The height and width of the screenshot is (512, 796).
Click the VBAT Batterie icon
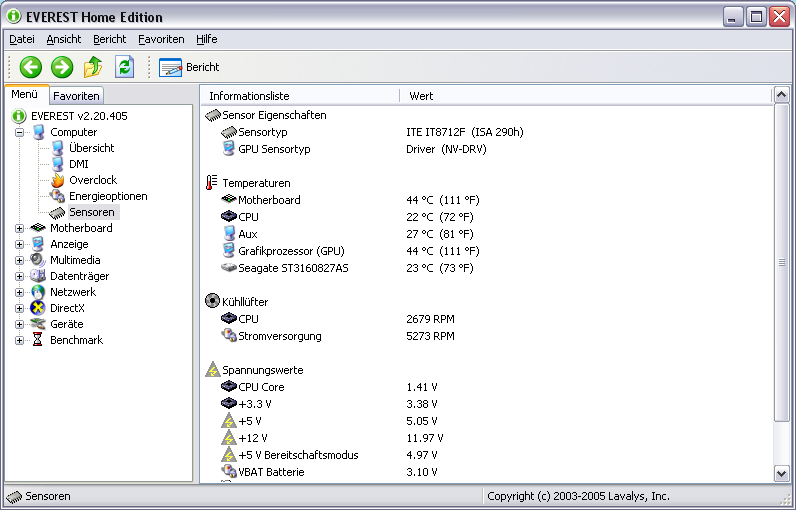(x=229, y=471)
